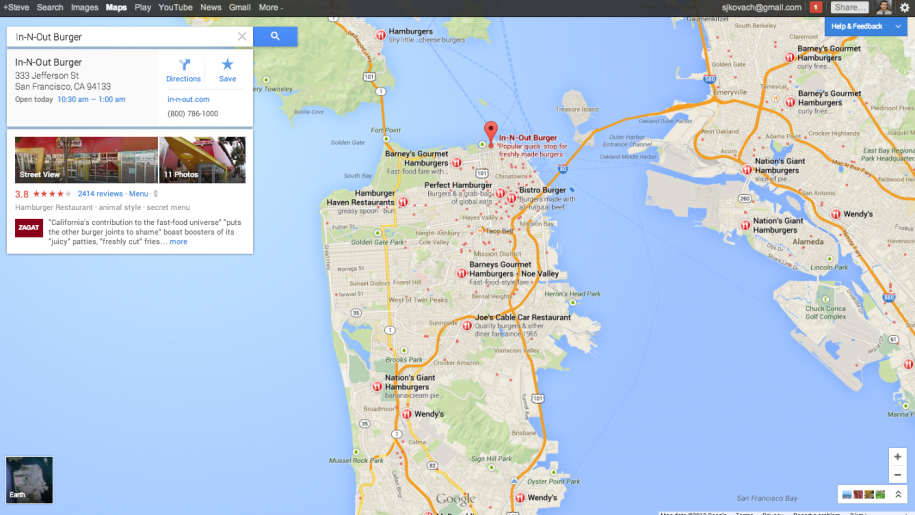The width and height of the screenshot is (915, 515).
Task: Click the Directions arrow icon
Action: coord(183,65)
